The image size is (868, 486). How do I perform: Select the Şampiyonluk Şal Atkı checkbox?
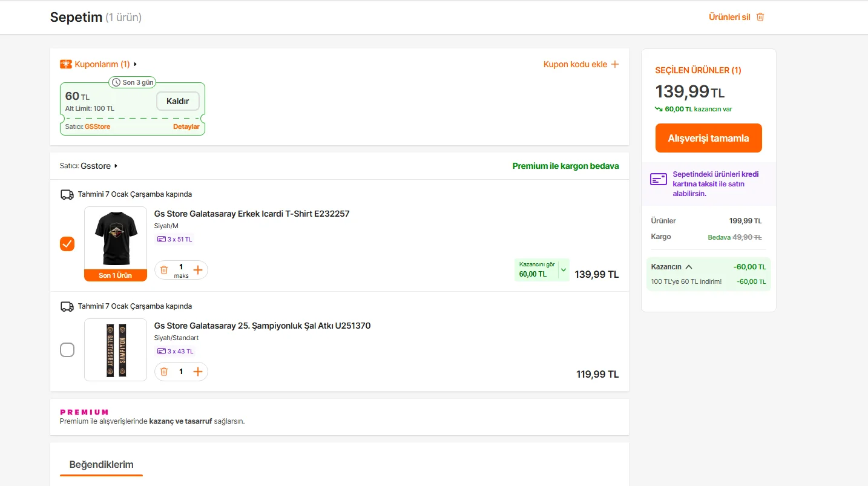[67, 350]
